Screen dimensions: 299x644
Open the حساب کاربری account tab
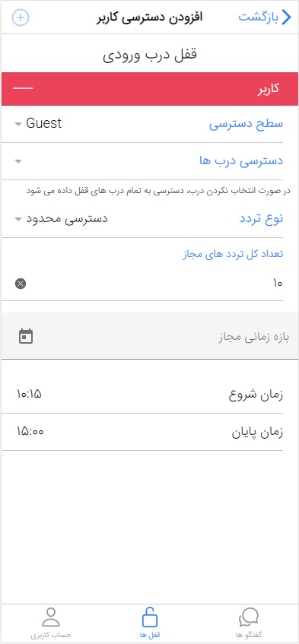pos(51,623)
